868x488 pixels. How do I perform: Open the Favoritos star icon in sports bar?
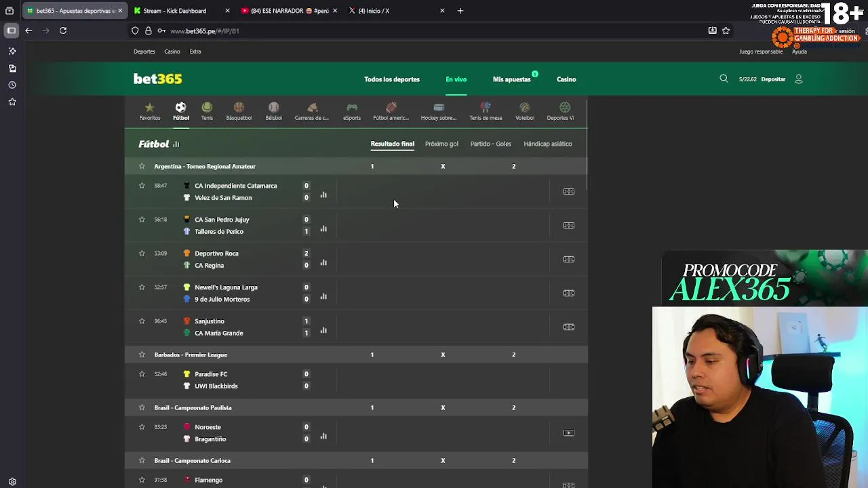click(x=150, y=111)
